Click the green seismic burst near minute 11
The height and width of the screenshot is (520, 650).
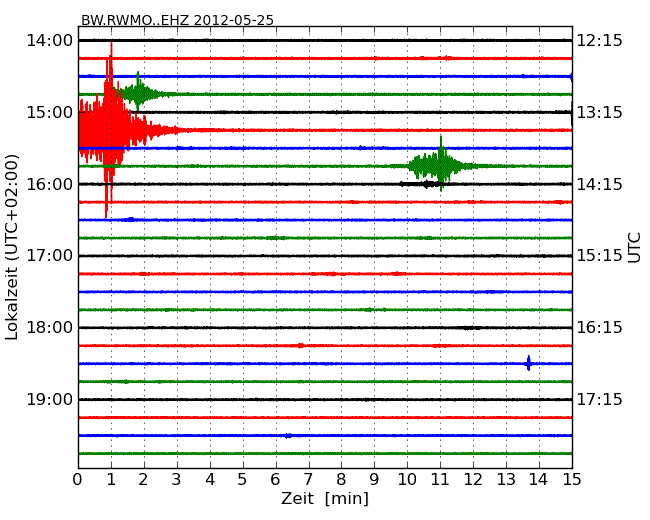440,165
